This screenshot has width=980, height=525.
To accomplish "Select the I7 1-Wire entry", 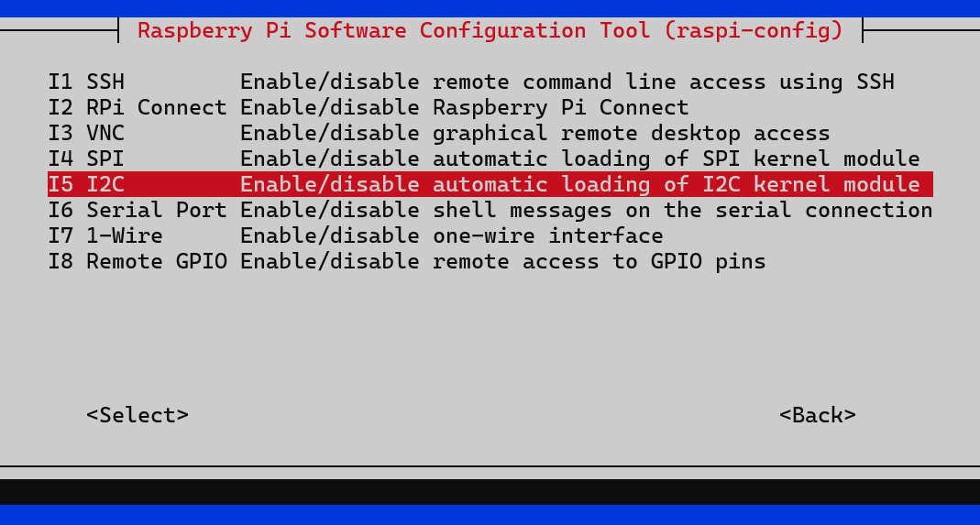I will pyautogui.click(x=490, y=235).
